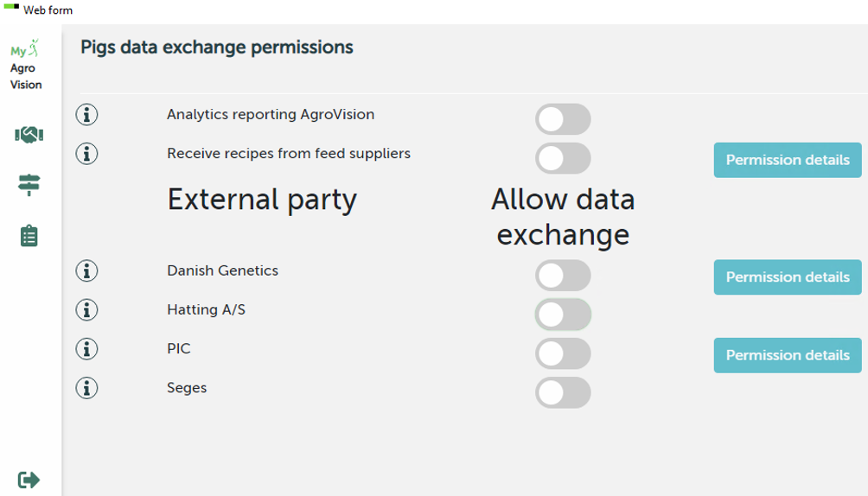Click info icon next to Danish Genetics
868x496 pixels.
click(x=86, y=270)
